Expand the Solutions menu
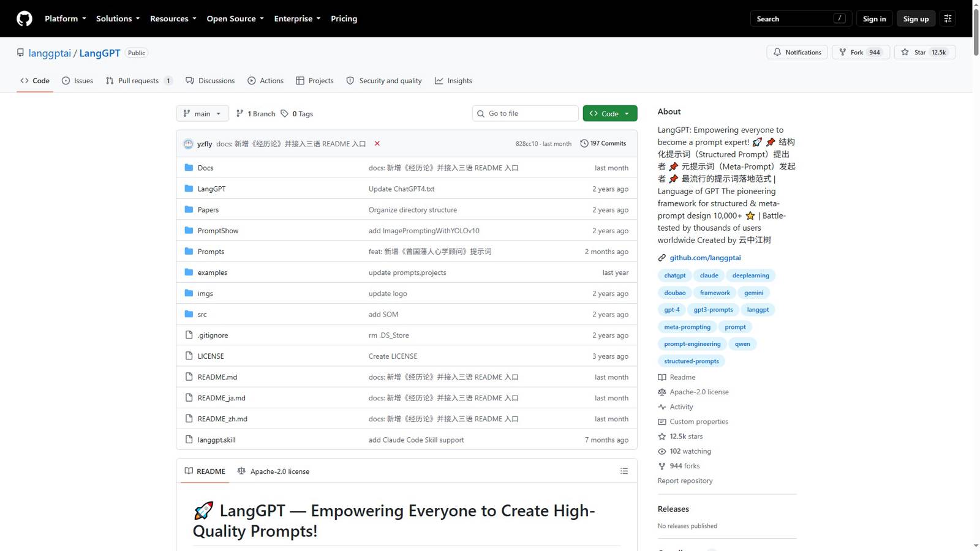Image resolution: width=980 pixels, height=551 pixels. coord(118,18)
